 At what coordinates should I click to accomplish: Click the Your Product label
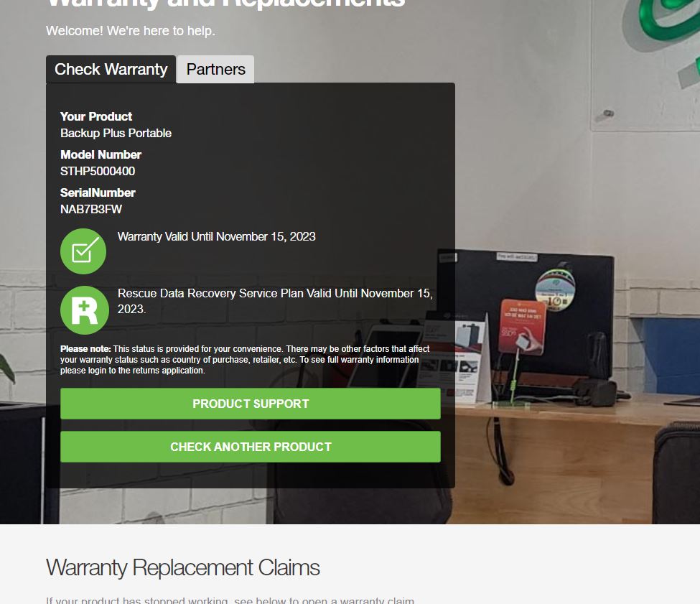pyautogui.click(x=96, y=116)
